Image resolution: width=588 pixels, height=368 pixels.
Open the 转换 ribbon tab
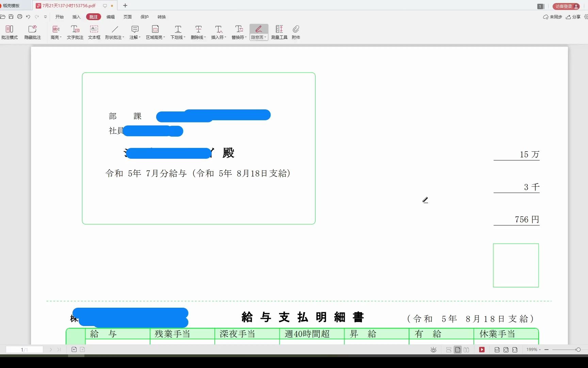coord(162,17)
